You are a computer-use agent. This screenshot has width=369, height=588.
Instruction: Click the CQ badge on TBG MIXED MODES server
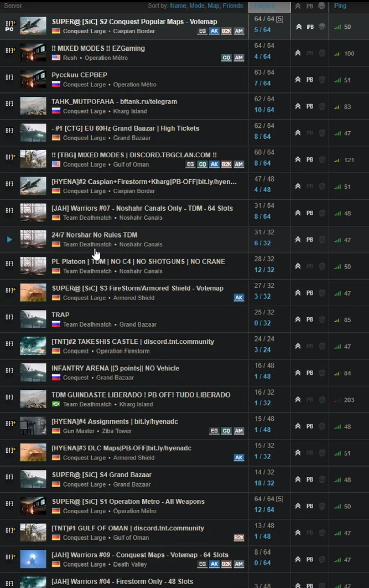(x=202, y=164)
